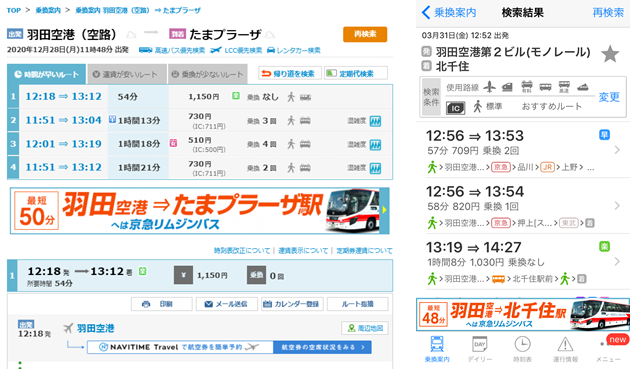Click the yen fare icon in route detail
The image size is (630, 369).
(183, 275)
